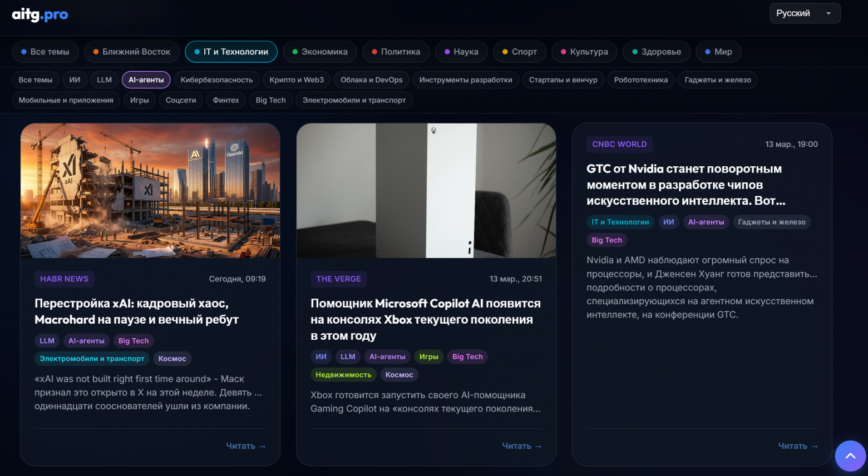Open the Xbox console article image
Viewport: 868px width, 476px height.
(426, 191)
